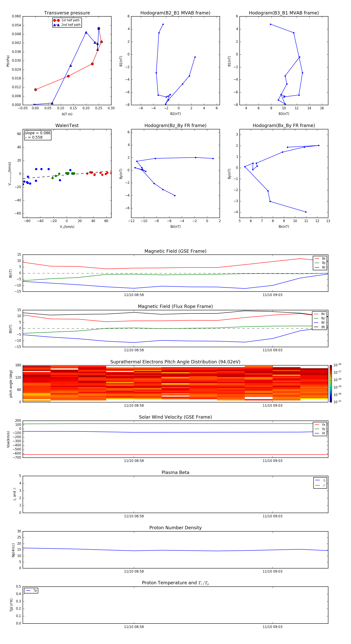Click the '2nd half path' legend entry
Viewport: 351px width, 644px height.
[x=67, y=25]
